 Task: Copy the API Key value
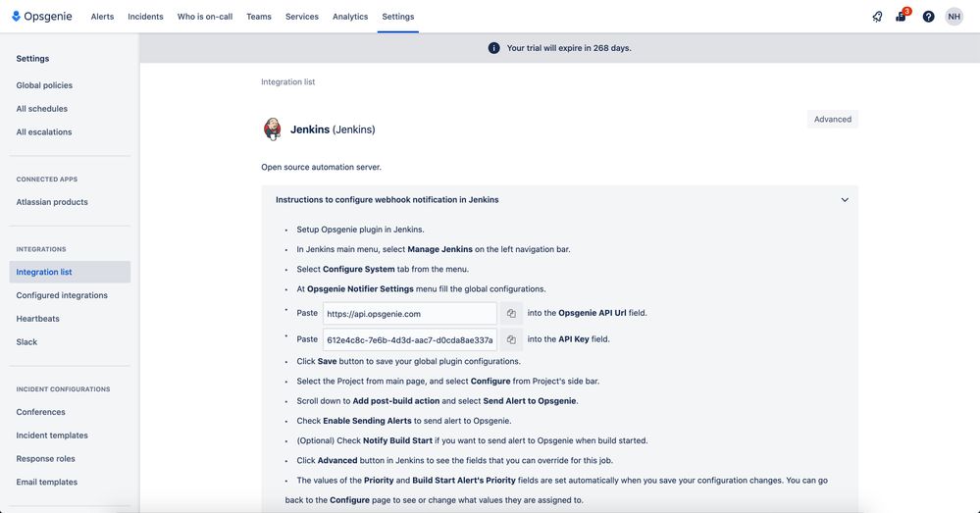click(511, 340)
